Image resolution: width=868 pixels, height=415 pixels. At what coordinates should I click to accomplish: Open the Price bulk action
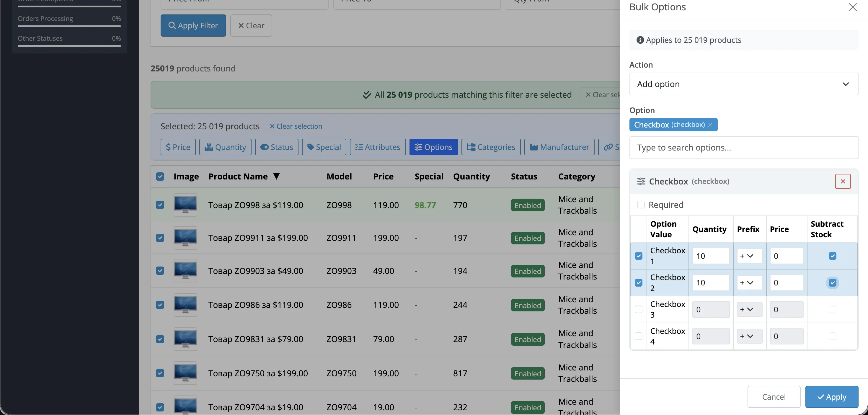(178, 147)
